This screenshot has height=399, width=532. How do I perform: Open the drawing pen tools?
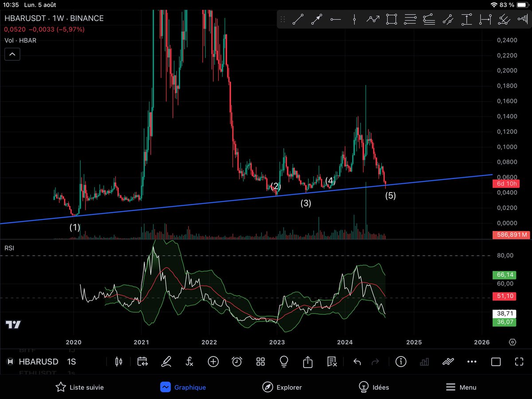click(x=166, y=362)
